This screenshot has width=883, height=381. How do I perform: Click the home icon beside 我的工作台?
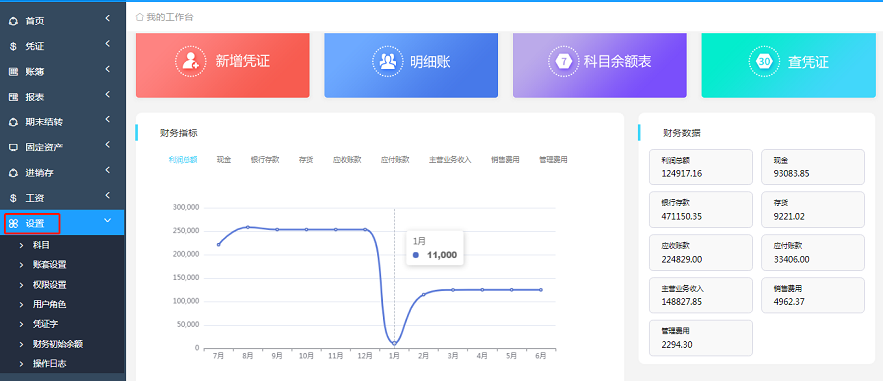139,17
